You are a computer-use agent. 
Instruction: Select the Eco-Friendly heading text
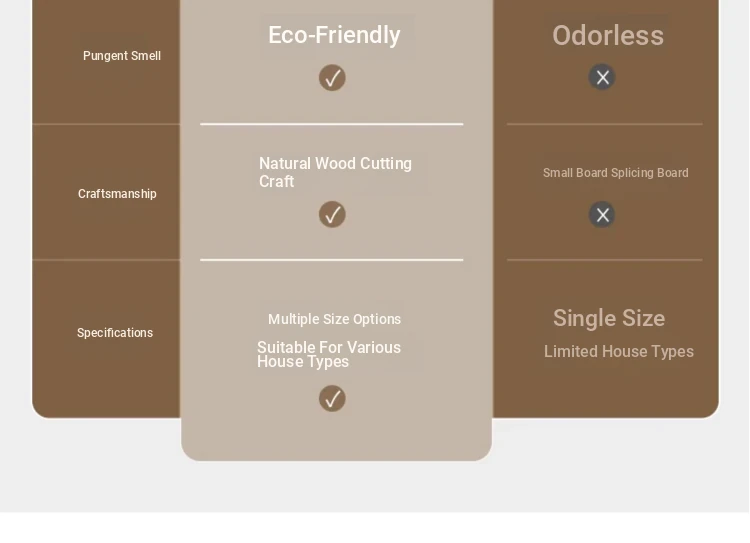point(334,35)
